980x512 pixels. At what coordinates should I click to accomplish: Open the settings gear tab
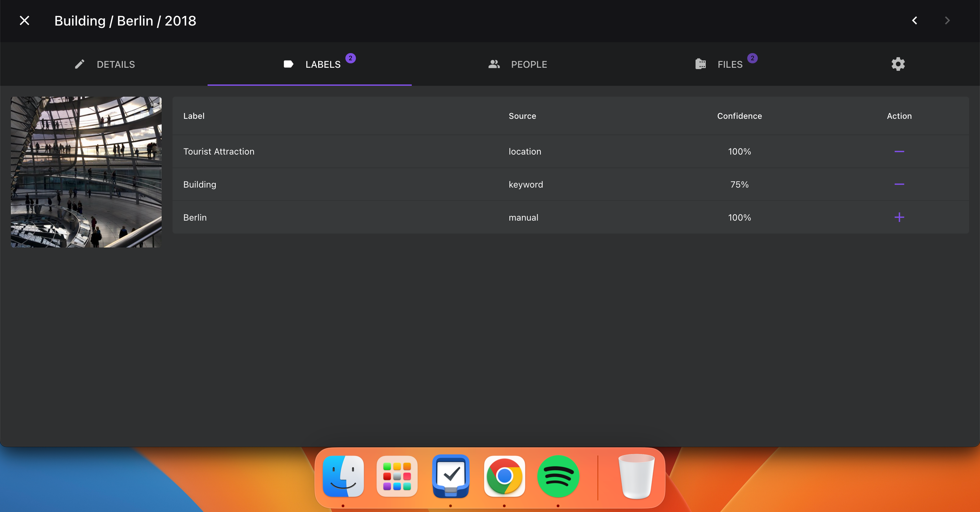pos(898,64)
